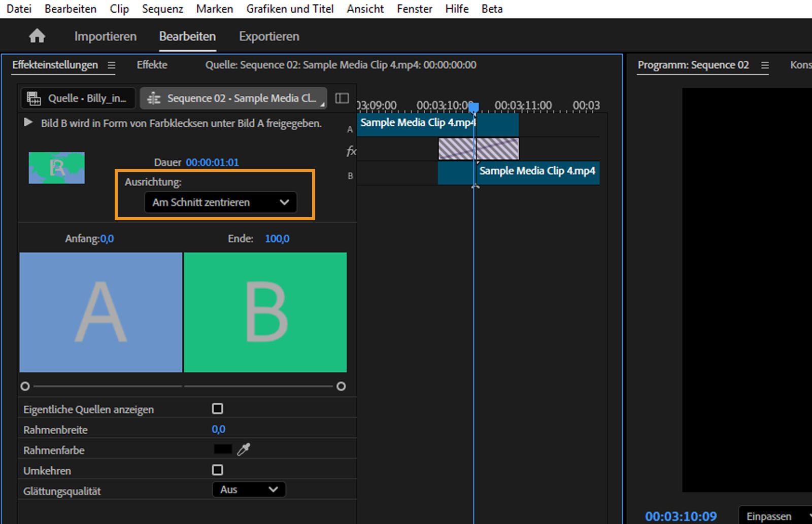The width and height of the screenshot is (812, 524).
Task: Toggle the Umkehren checkbox
Action: (217, 470)
